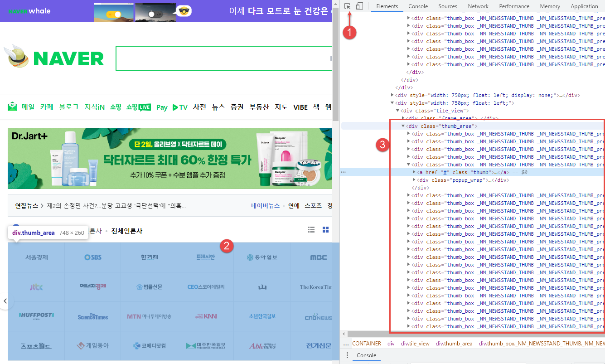Image resolution: width=605 pixels, height=364 pixels.
Task: Click the MBC press logo
Action: coord(318,257)
